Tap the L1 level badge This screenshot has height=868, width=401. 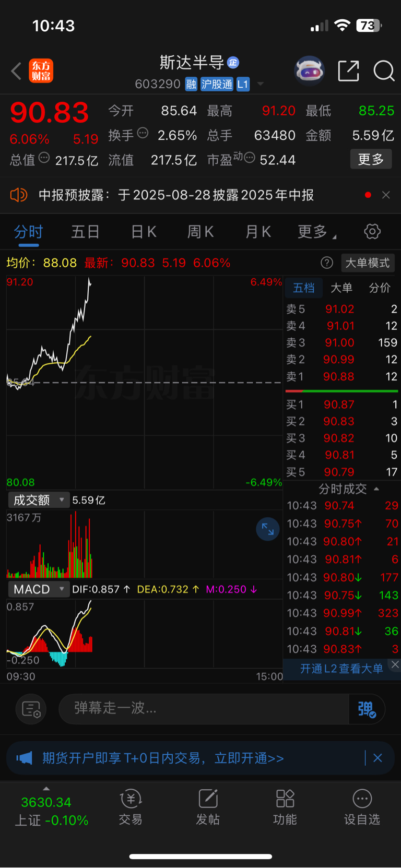click(x=243, y=84)
